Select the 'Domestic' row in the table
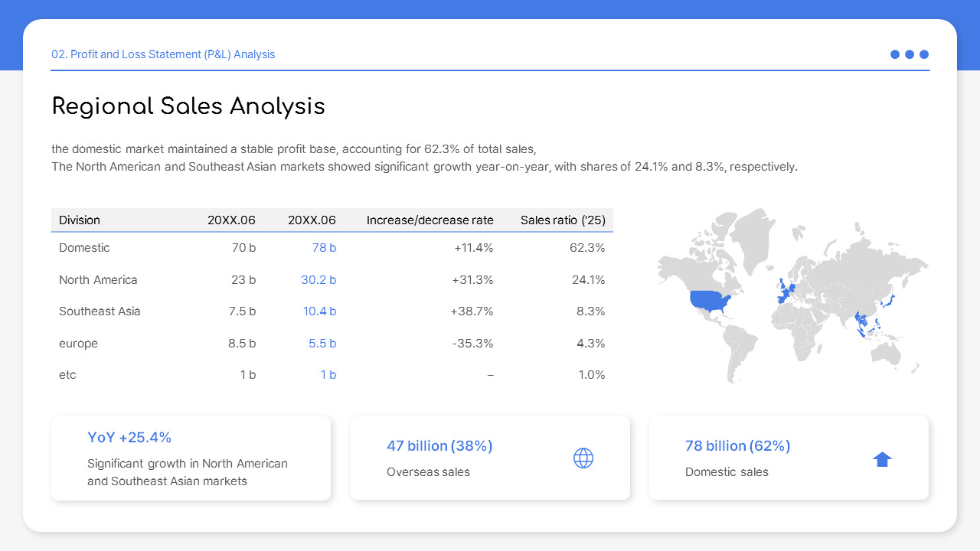The width and height of the screenshot is (980, 551). [x=84, y=247]
